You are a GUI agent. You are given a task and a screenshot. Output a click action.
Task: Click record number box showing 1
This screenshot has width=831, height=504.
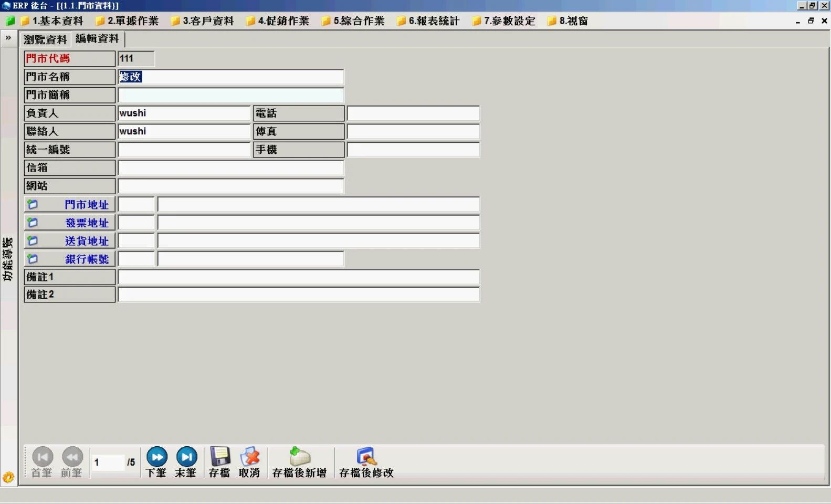point(108,462)
